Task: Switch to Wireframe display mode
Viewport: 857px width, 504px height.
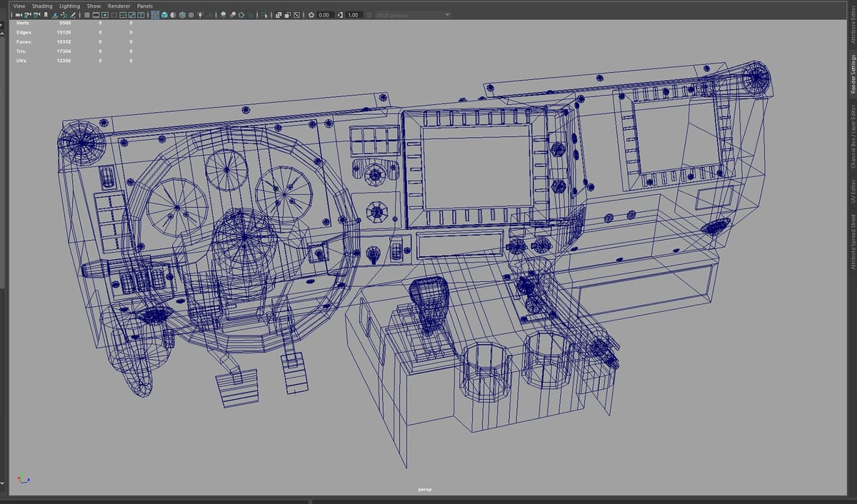Action: coord(155,15)
